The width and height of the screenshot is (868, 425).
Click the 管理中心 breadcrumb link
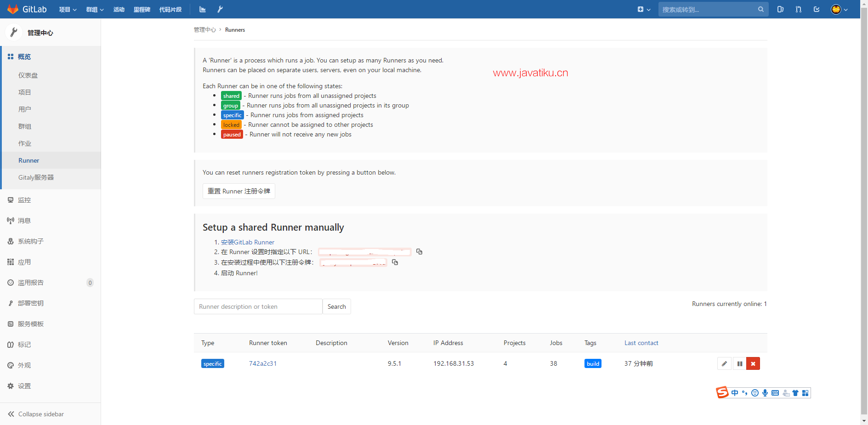point(204,30)
